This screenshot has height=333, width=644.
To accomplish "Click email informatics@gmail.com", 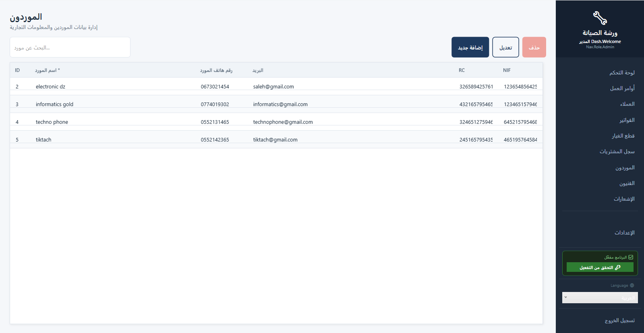I will tap(280, 105).
